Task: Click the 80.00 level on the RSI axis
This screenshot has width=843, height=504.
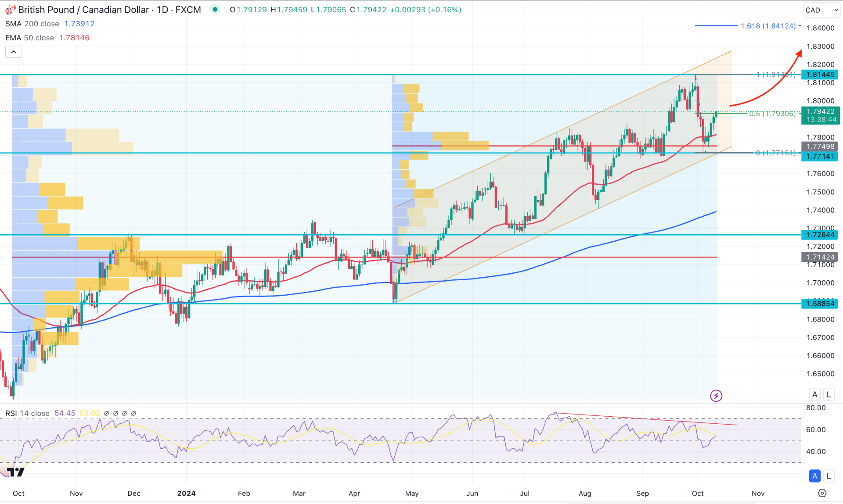Action: [x=816, y=407]
